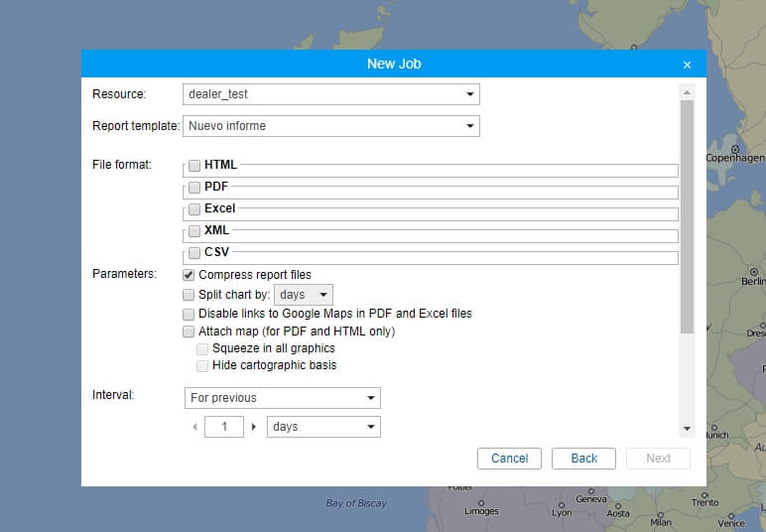The image size is (766, 532).
Task: Open the Interval For previous dropdown
Action: tap(283, 398)
